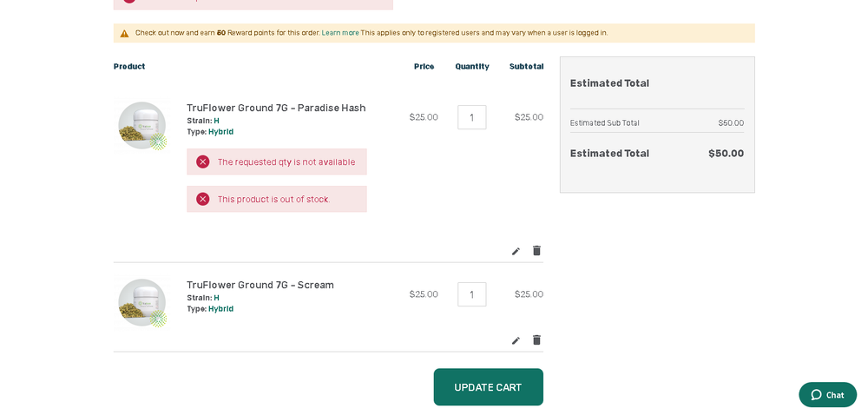Screen dimensions: 868x415
Task: Click the Hybrid type label under Scream
Action: tap(220, 309)
